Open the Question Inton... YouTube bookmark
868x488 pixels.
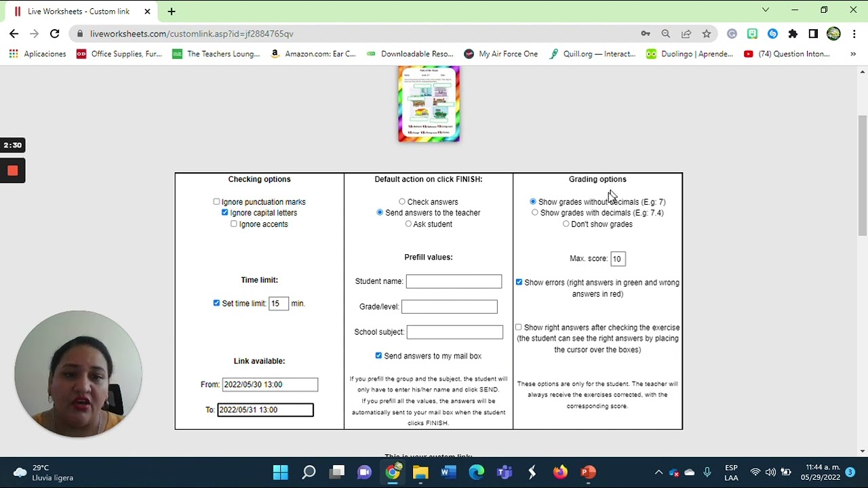click(x=787, y=54)
